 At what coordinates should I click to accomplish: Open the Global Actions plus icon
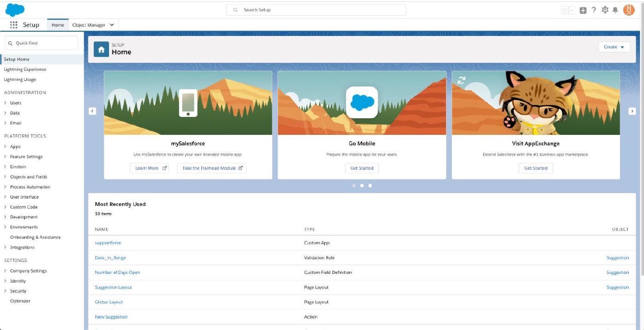583,10
